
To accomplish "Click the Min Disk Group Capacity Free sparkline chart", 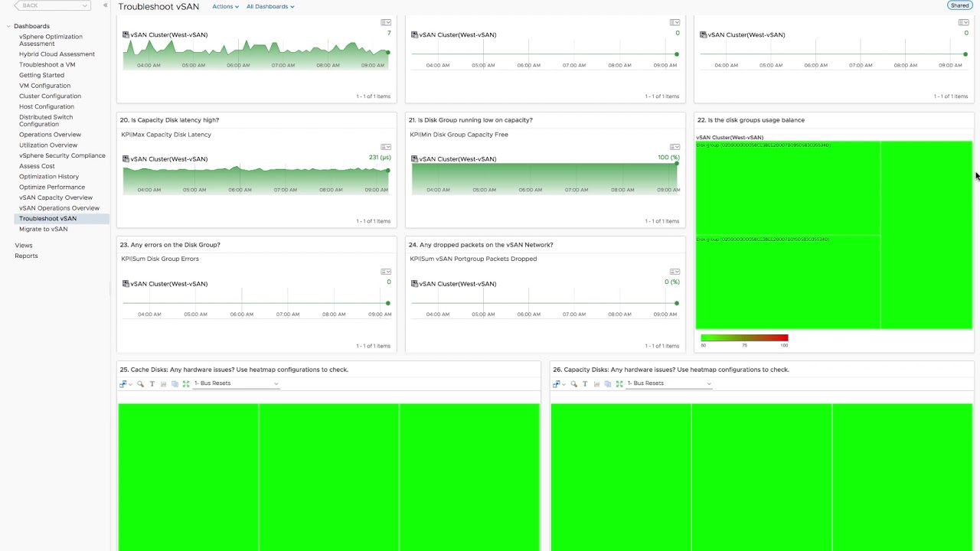I will [x=545, y=178].
